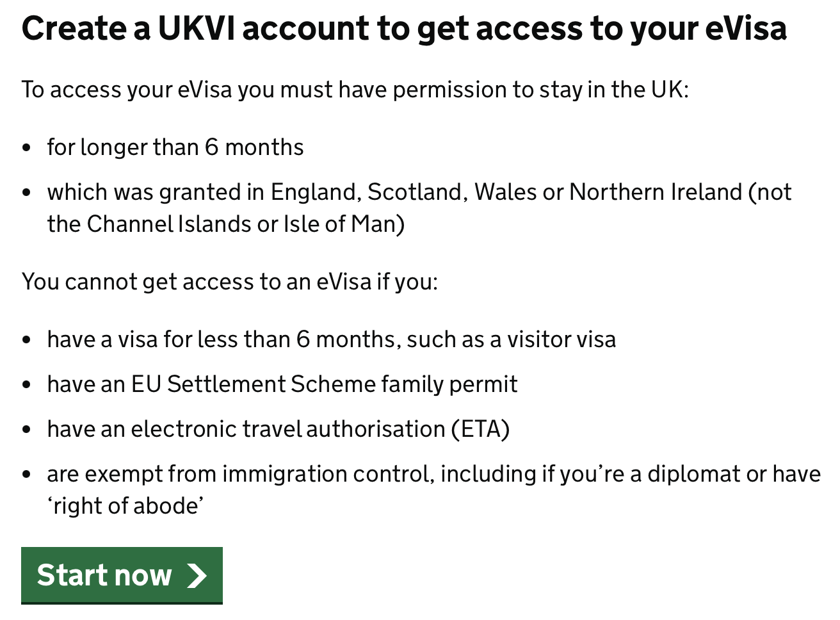Click the electronic travel authorisation (ETA) item
The width and height of the screenshot is (840, 620).
point(279,429)
